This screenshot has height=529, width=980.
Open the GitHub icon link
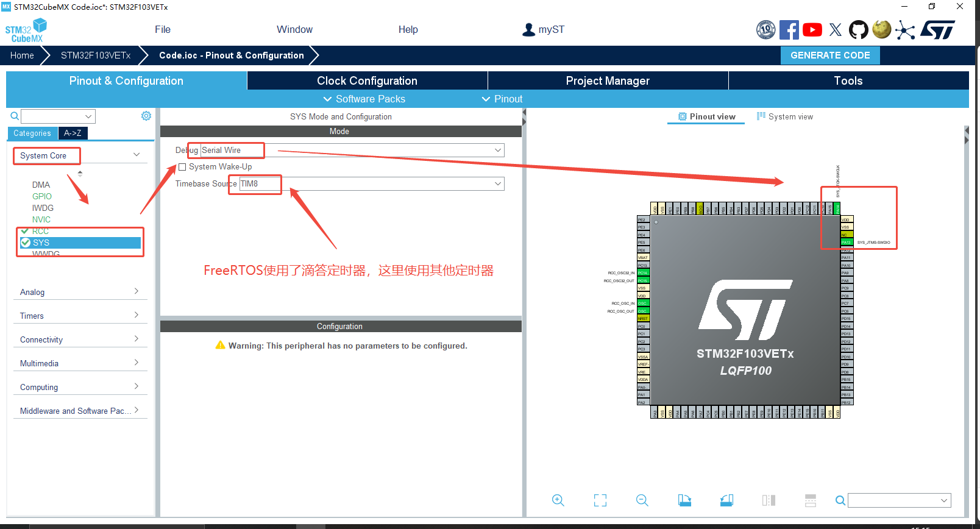(x=859, y=29)
